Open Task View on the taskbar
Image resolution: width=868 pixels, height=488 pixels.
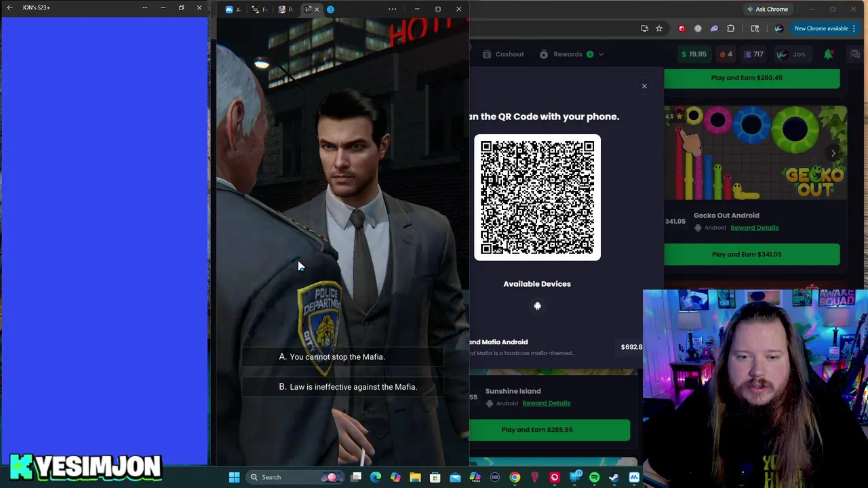[356, 477]
